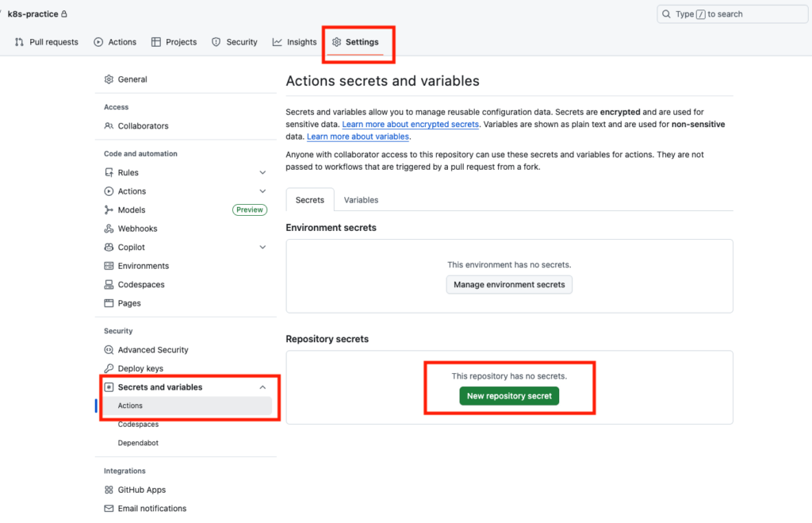Viewport: 812px width, 523px height.
Task: Click the Webhooks icon in sidebar
Action: 109,229
